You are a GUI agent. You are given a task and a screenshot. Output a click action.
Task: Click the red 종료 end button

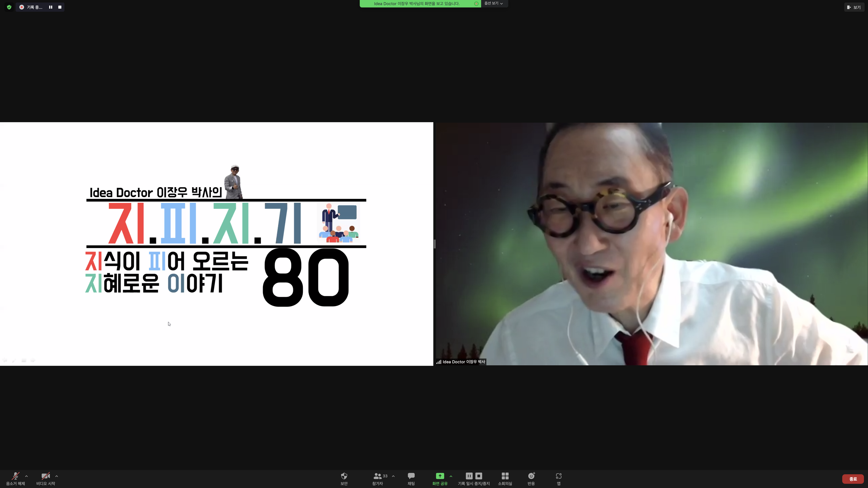coord(853,479)
